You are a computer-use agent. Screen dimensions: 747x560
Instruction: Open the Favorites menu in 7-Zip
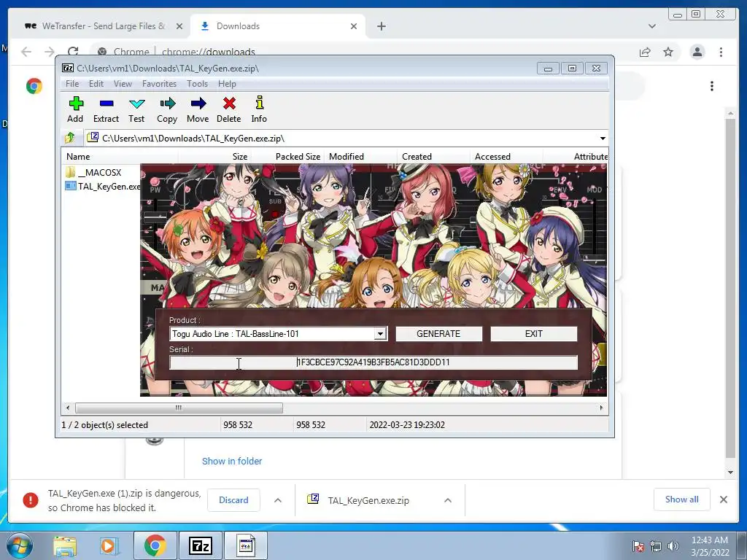159,84
